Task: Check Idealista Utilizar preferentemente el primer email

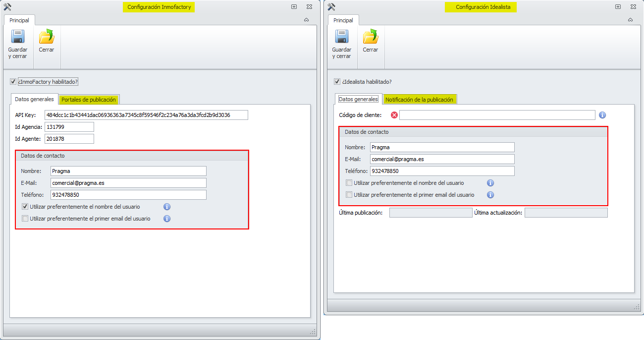Action: click(x=349, y=195)
